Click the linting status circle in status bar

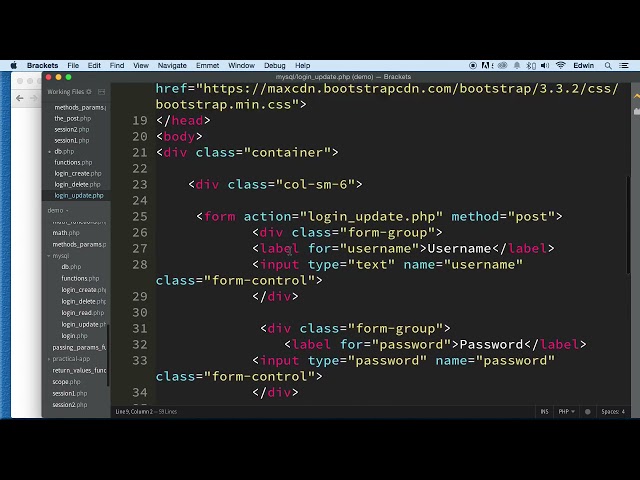[588, 412]
